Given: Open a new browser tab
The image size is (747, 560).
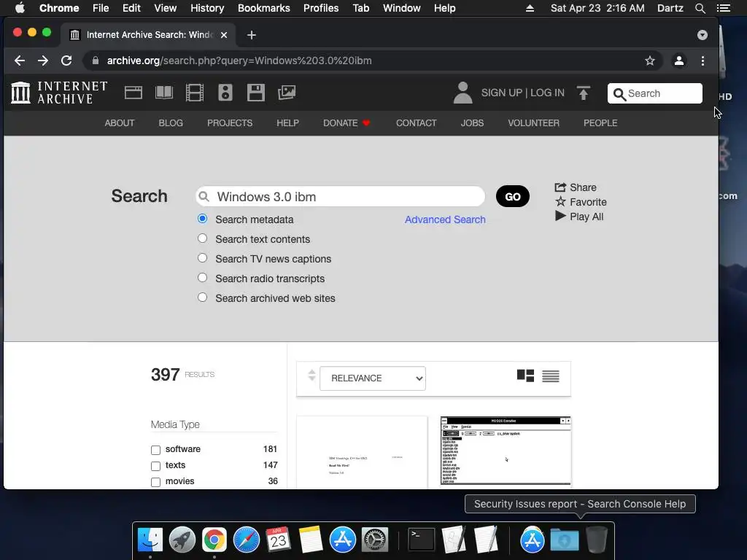Looking at the screenshot, I should pos(252,35).
